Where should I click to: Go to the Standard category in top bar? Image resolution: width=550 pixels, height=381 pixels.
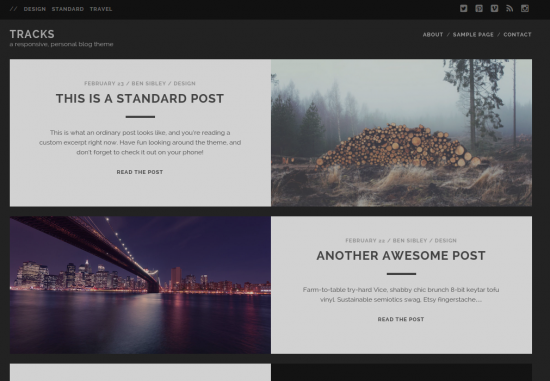click(x=68, y=9)
